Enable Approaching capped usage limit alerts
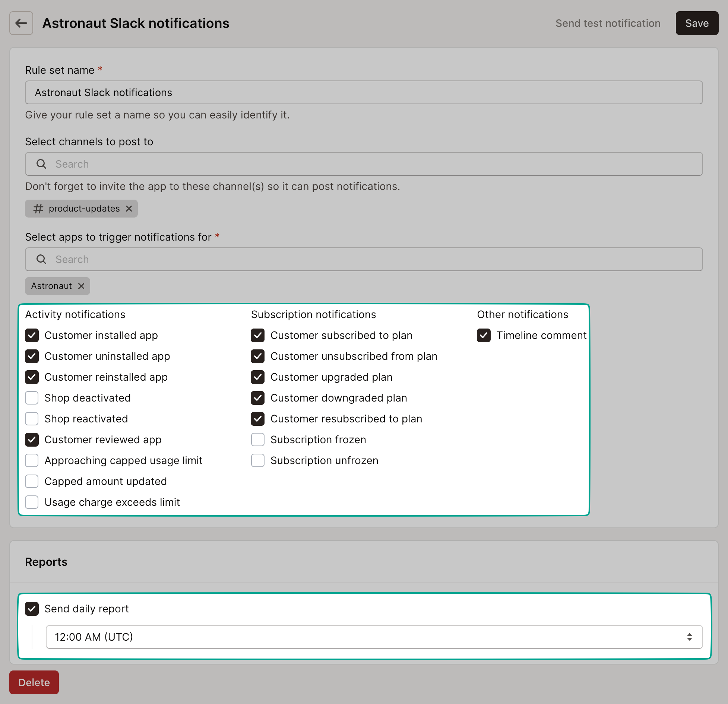 [32, 460]
